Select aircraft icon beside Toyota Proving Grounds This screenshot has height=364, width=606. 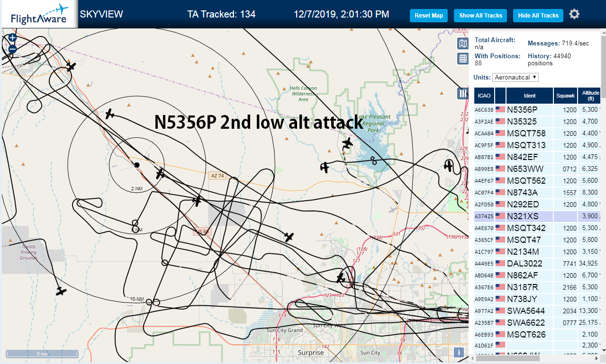tap(61, 291)
